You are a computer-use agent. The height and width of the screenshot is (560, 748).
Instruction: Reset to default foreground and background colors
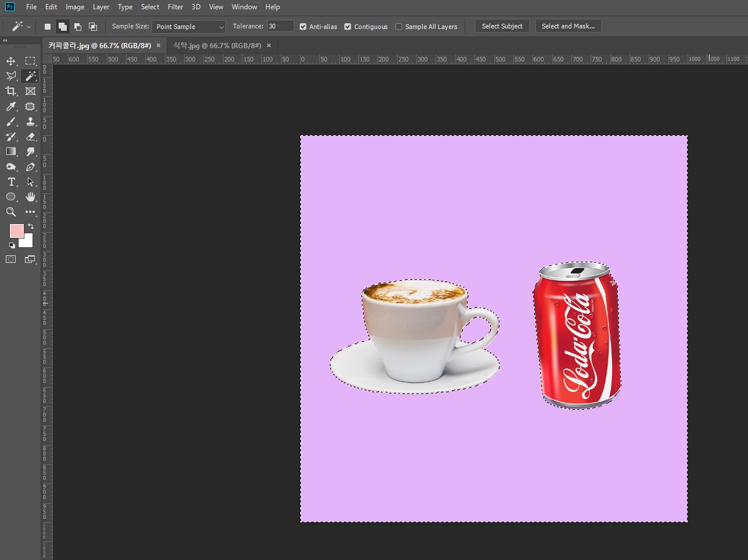click(x=12, y=245)
